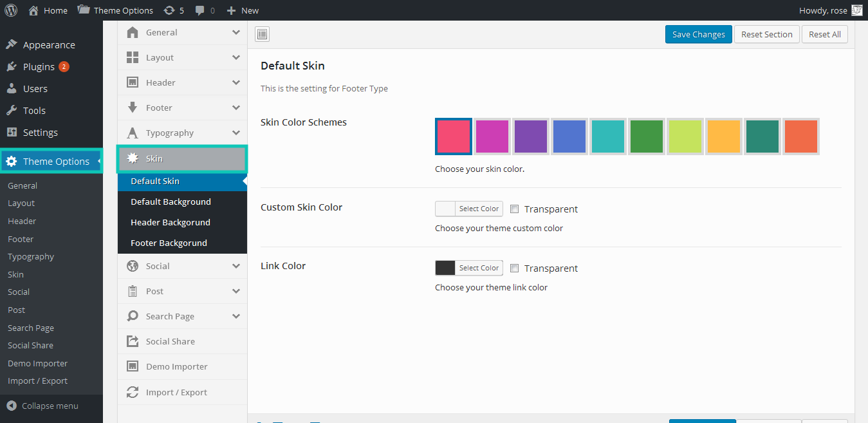Screen dimensions: 868x423
Task: Click the General home icon in options panel
Action: point(133,32)
